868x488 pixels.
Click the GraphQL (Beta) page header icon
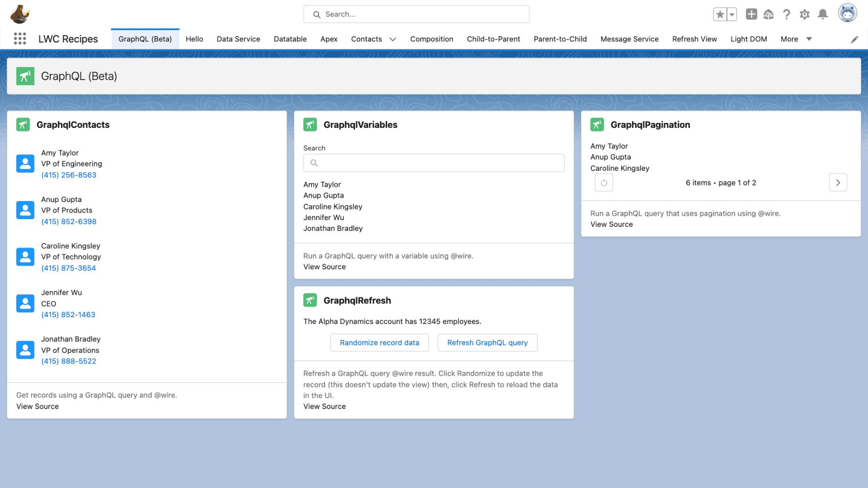pyautogui.click(x=25, y=76)
